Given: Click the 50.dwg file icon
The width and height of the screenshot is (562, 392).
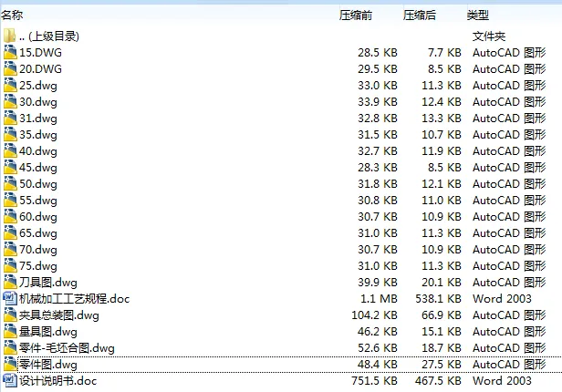Looking at the screenshot, I should pos(10,184).
